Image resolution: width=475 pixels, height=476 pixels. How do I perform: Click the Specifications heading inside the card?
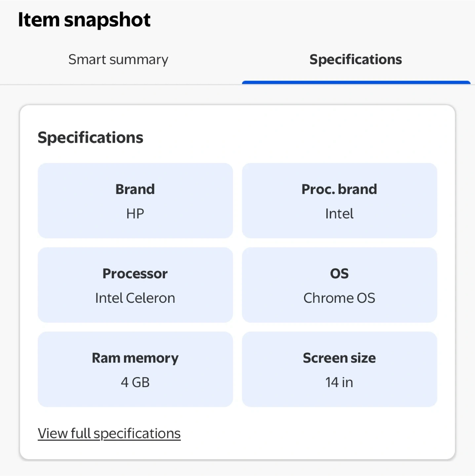[90, 138]
